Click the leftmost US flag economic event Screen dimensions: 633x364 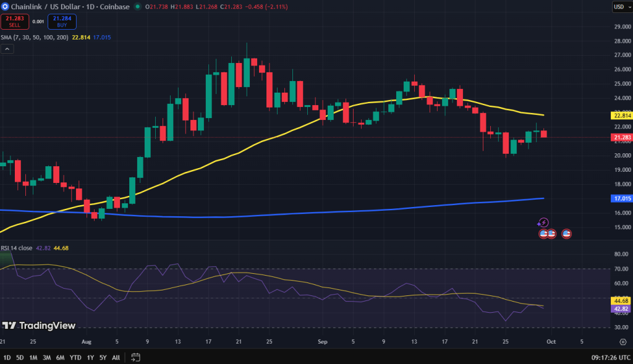544,234
